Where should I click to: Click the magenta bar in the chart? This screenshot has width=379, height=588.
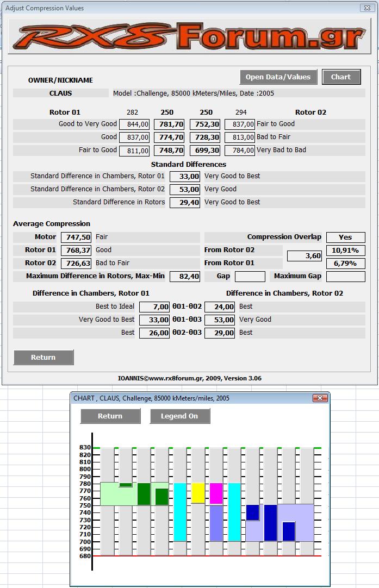[x=216, y=493]
